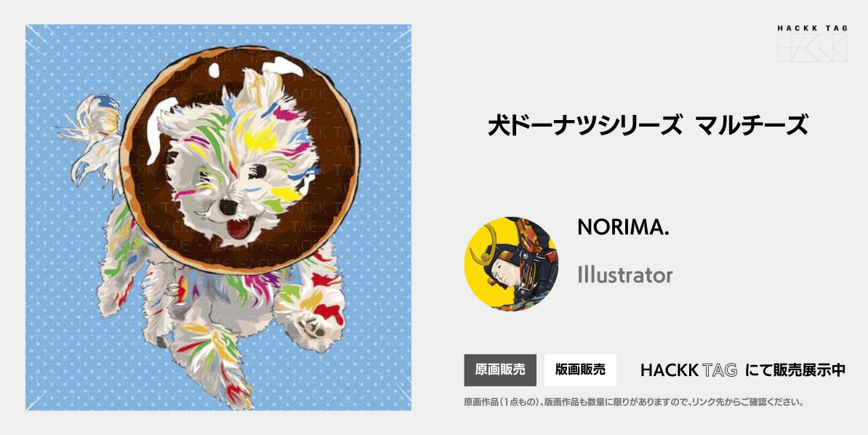Click the dog's red tongue in the artwork
Screen dimensions: 868x435
pyautogui.click(x=238, y=228)
